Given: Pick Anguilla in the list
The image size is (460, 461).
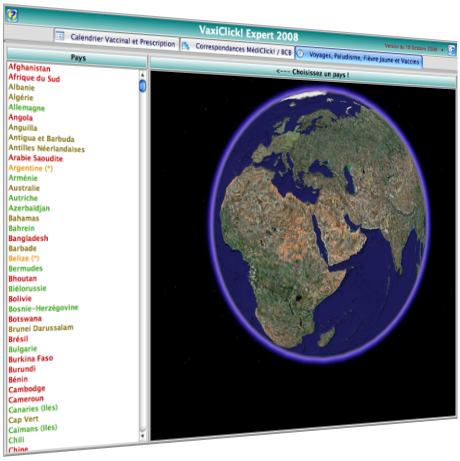Looking at the screenshot, I should coord(23,128).
